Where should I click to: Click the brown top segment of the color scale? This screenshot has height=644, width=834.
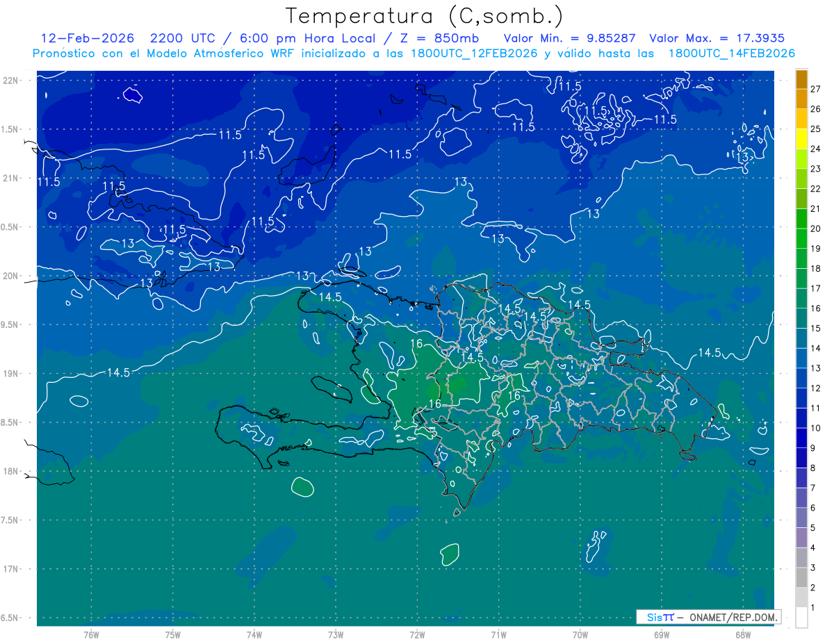click(801, 79)
